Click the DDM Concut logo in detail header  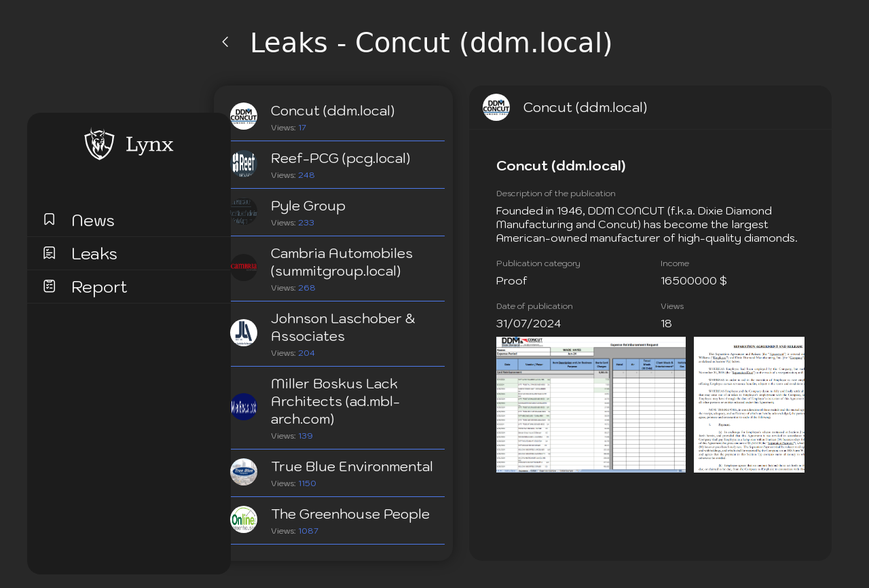pyautogui.click(x=496, y=107)
